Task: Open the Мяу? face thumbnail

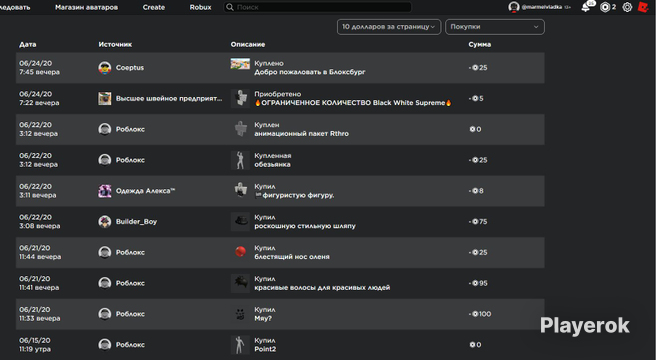Action: [240, 314]
